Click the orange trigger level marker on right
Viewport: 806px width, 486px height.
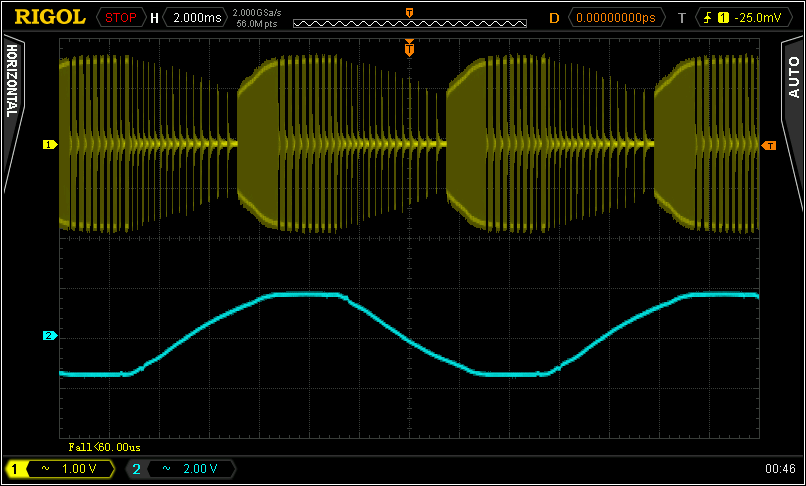pyautogui.click(x=768, y=146)
